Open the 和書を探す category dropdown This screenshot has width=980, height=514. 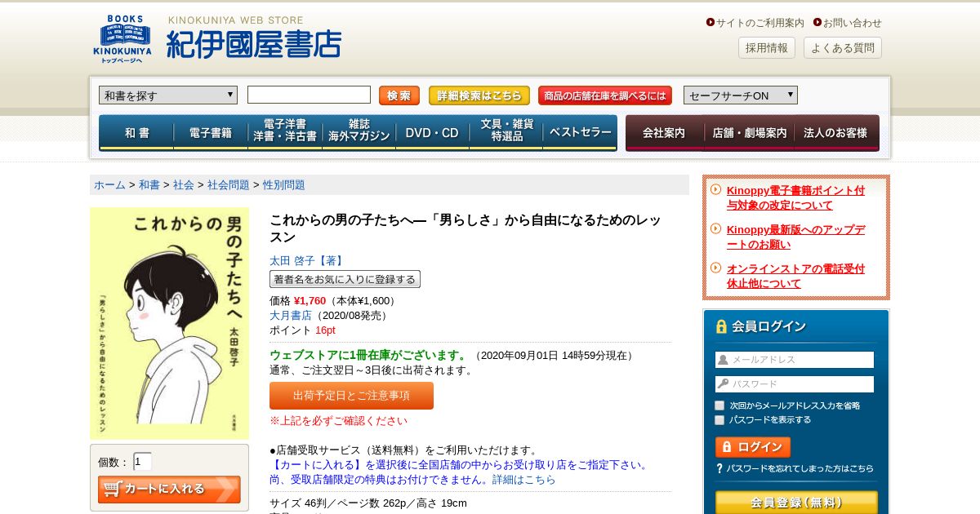[168, 95]
